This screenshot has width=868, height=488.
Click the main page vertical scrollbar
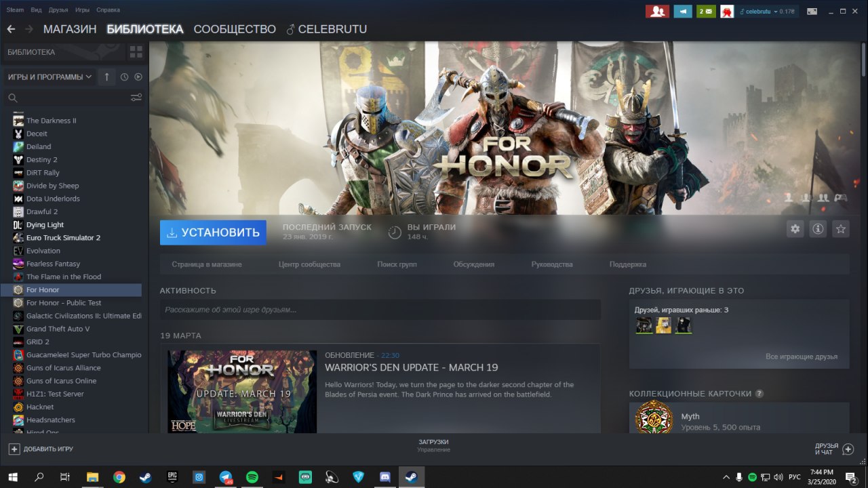[x=863, y=59]
